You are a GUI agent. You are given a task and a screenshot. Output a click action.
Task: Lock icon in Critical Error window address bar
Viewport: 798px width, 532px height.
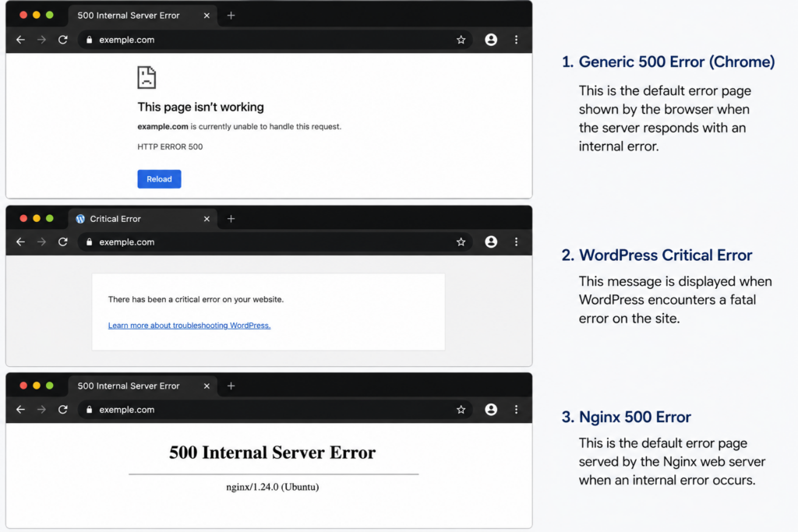(x=89, y=242)
